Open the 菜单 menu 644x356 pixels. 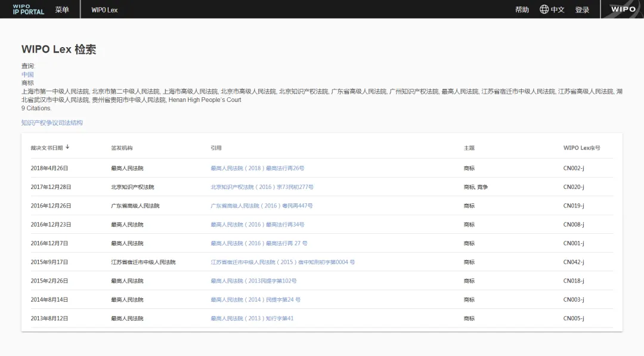tap(62, 10)
